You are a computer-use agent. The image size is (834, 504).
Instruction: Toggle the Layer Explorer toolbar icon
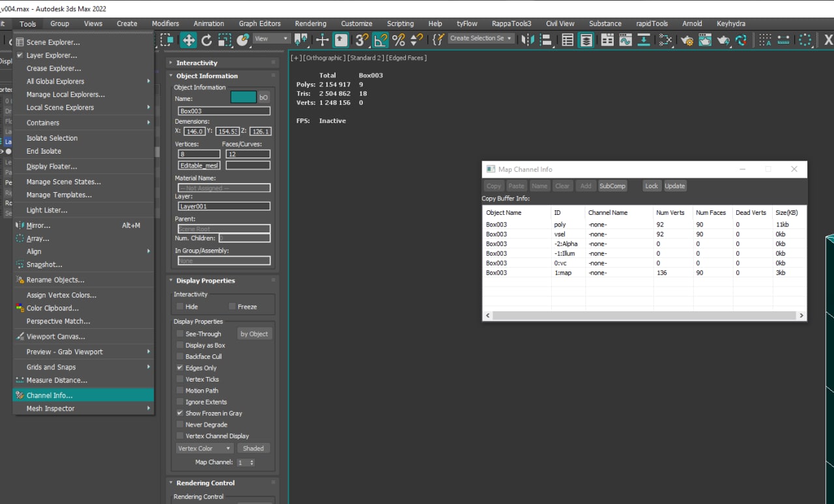point(586,40)
